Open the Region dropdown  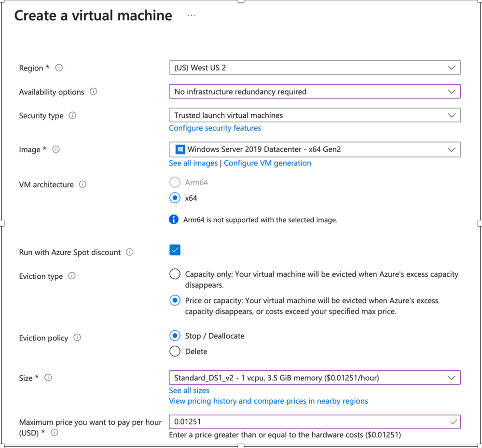(315, 68)
